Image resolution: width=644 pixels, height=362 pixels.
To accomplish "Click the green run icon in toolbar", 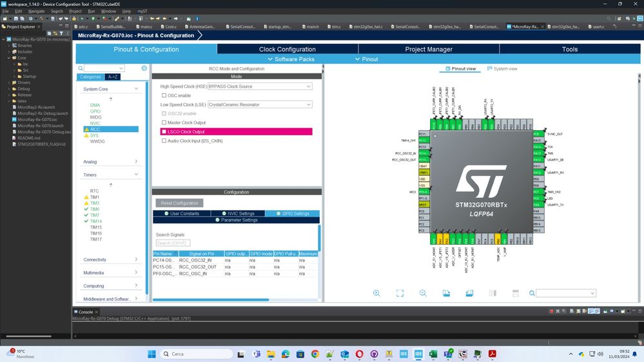I will pos(93,19).
